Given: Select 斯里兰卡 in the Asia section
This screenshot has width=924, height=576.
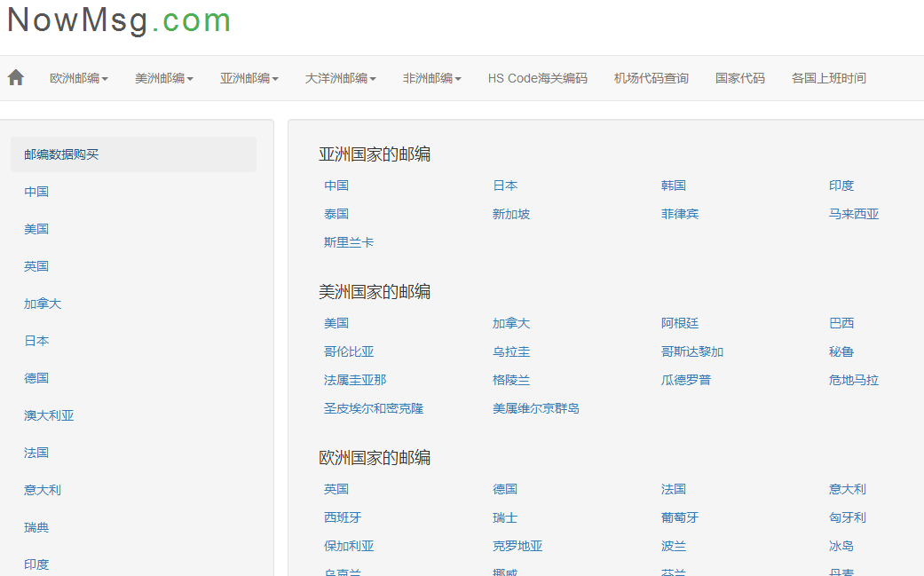Looking at the screenshot, I should [349, 242].
